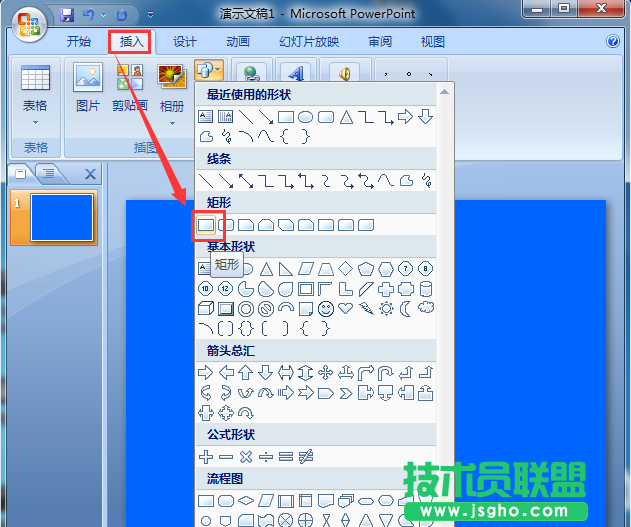Insert a table with 表格 button
Image resolution: width=631 pixels, height=527 pixels.
35,95
